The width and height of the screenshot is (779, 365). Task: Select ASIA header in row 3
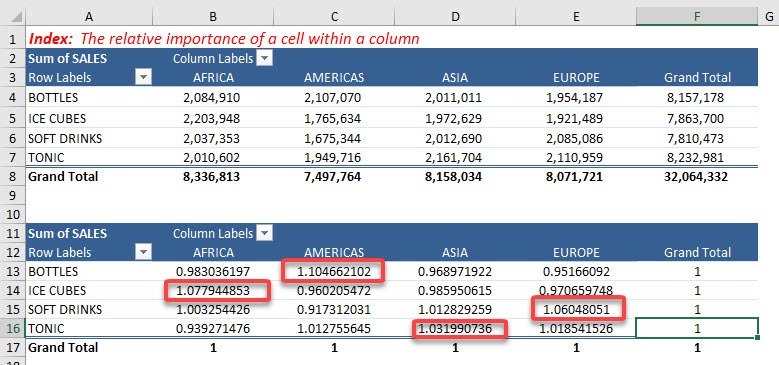click(x=455, y=77)
